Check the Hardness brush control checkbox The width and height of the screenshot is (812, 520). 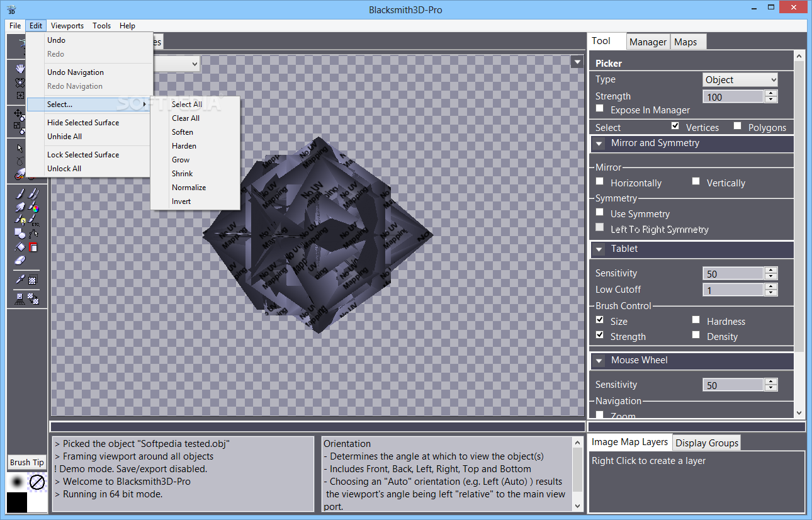pyautogui.click(x=696, y=320)
